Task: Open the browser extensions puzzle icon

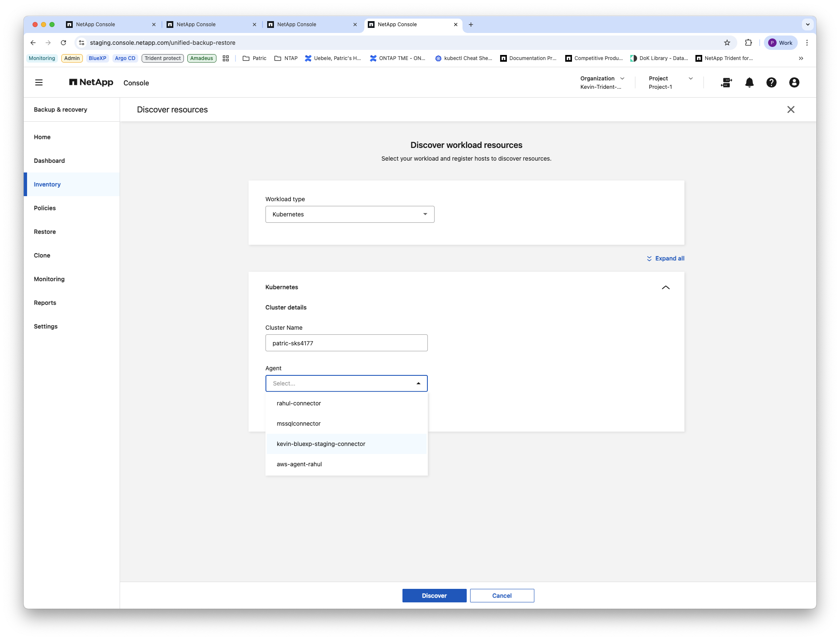Action: [x=748, y=43]
